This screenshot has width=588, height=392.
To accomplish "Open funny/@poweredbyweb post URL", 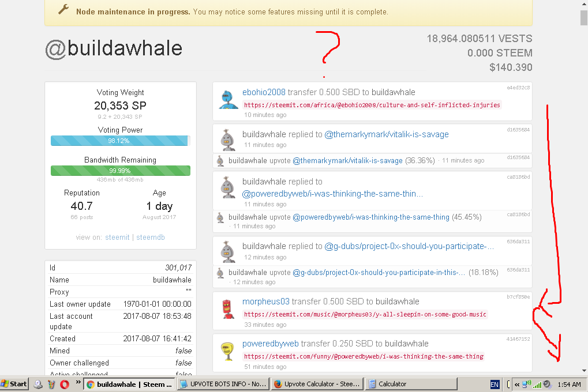I will click(364, 356).
